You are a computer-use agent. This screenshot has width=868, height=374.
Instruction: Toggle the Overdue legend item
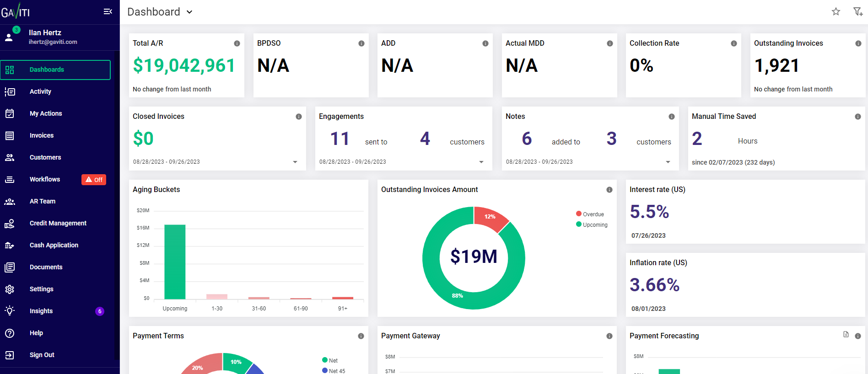[590, 214]
